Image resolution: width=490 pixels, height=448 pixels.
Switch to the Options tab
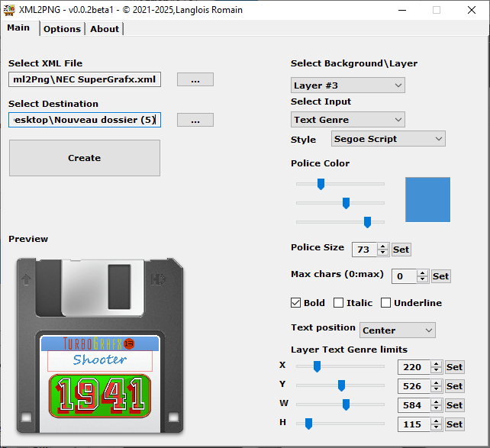click(x=62, y=29)
